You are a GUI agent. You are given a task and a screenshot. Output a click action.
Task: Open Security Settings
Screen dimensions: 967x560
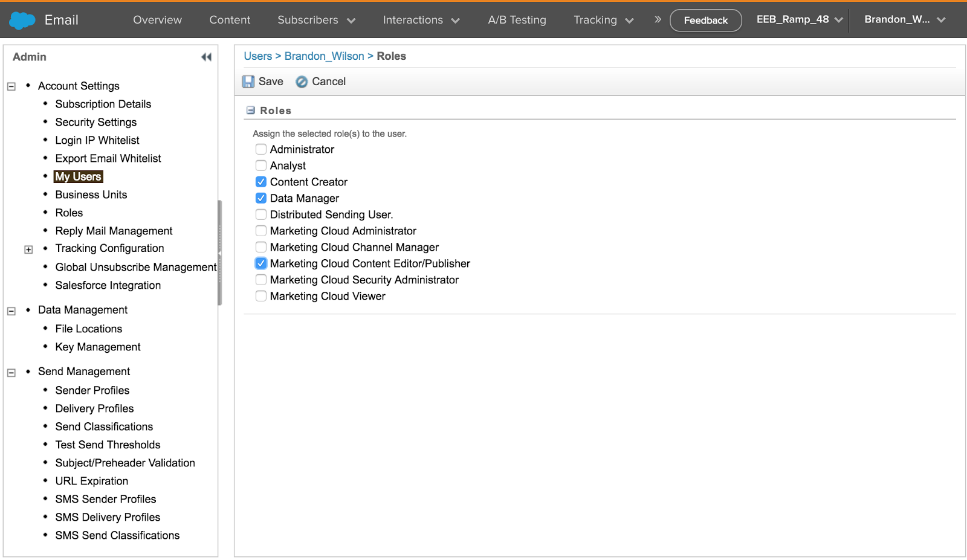coord(96,122)
